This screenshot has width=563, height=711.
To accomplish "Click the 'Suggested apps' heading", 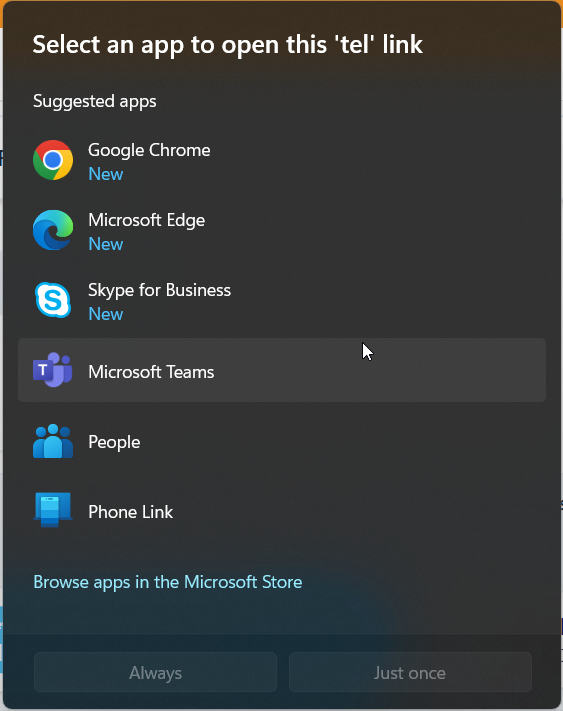I will pyautogui.click(x=95, y=102).
